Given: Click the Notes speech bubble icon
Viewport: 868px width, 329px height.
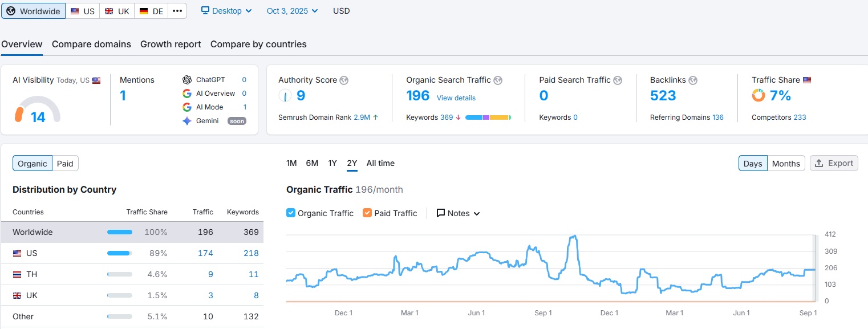Looking at the screenshot, I should coord(441,213).
